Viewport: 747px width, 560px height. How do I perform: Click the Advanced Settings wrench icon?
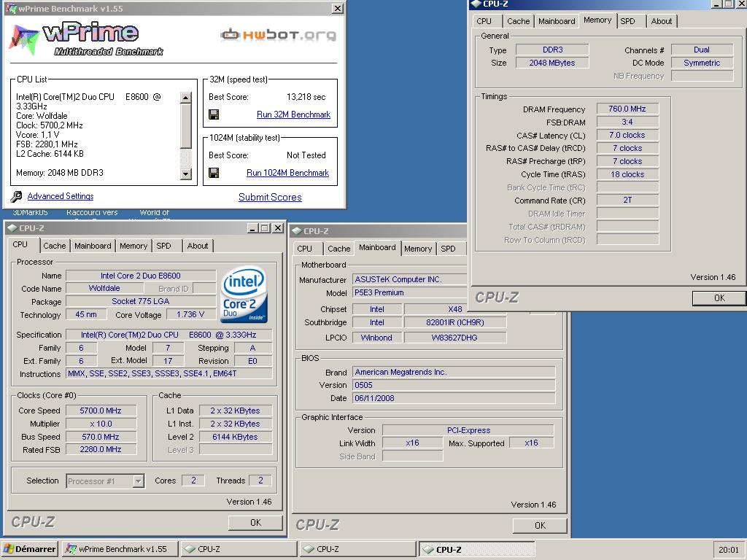click(x=16, y=196)
